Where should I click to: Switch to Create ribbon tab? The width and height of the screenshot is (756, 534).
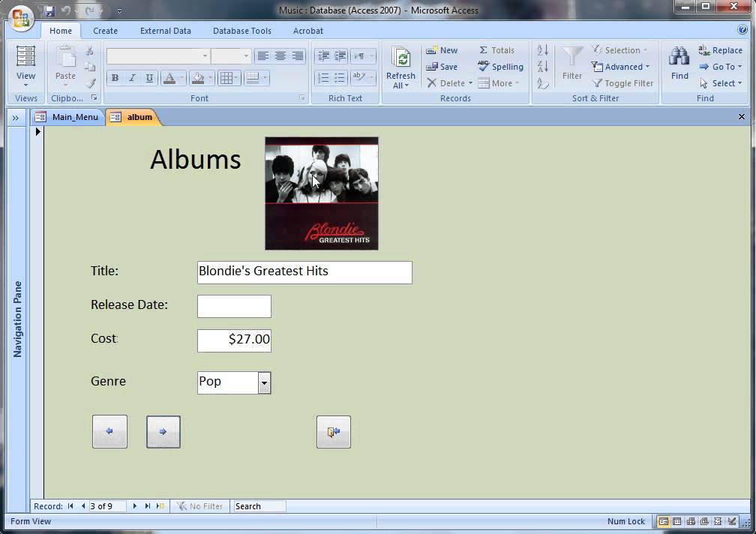pos(105,30)
